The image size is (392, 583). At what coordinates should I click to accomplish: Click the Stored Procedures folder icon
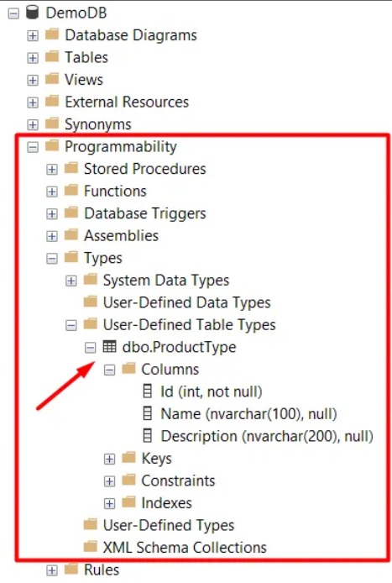pyautogui.click(x=71, y=168)
